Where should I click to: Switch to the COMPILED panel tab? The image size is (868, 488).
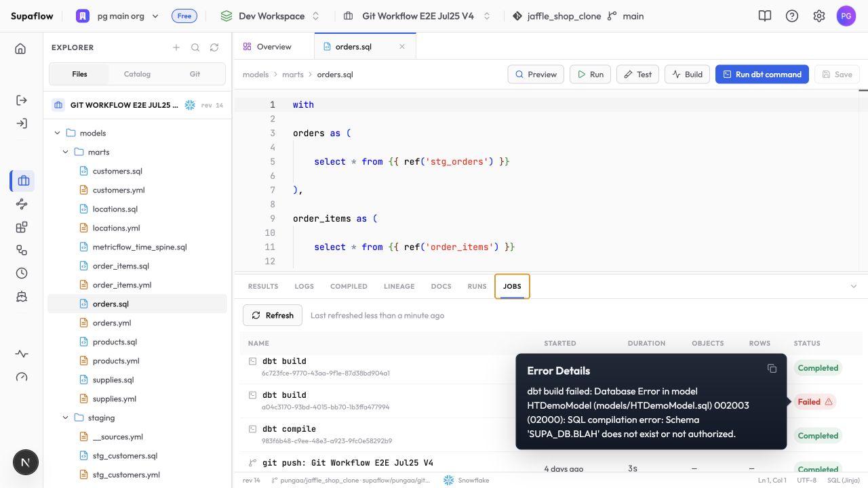[349, 286]
